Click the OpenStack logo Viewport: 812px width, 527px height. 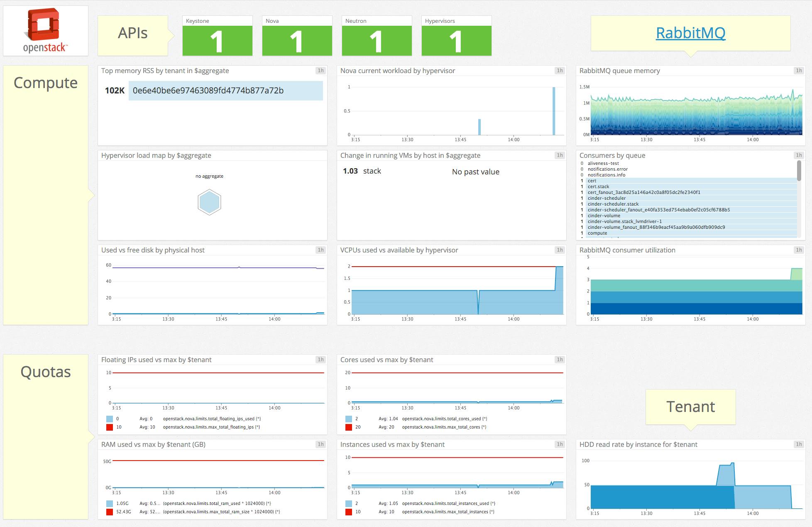tap(45, 29)
